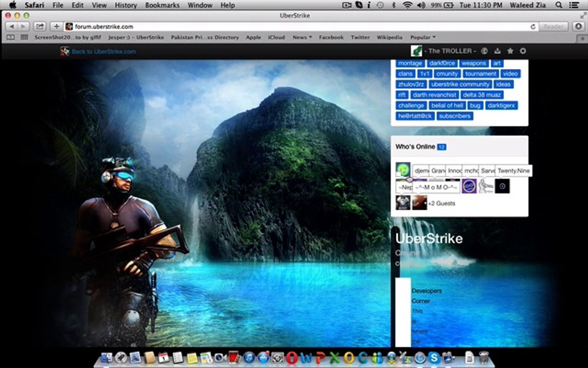Click the Developers Corner forum link
This screenshot has width=588, height=368.
426,296
